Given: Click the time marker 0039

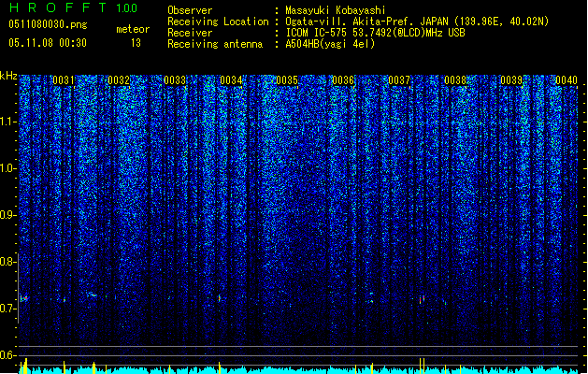Looking at the screenshot, I should pos(511,80).
